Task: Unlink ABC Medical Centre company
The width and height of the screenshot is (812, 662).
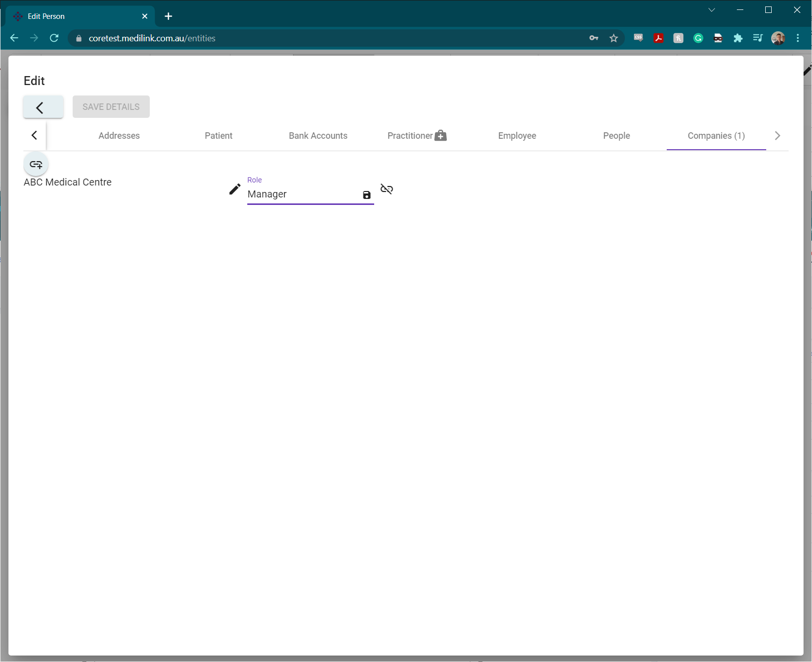Action: pos(387,189)
